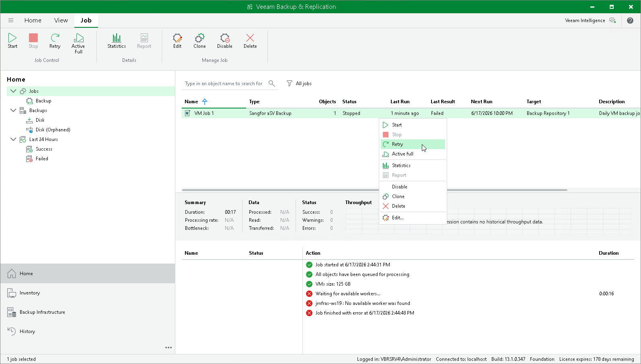This screenshot has width=641, height=364.
Task: Sort jobs by Status column header
Action: click(x=349, y=102)
